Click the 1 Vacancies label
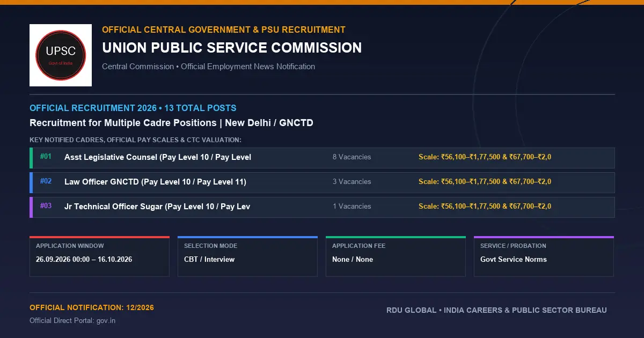 (352, 207)
